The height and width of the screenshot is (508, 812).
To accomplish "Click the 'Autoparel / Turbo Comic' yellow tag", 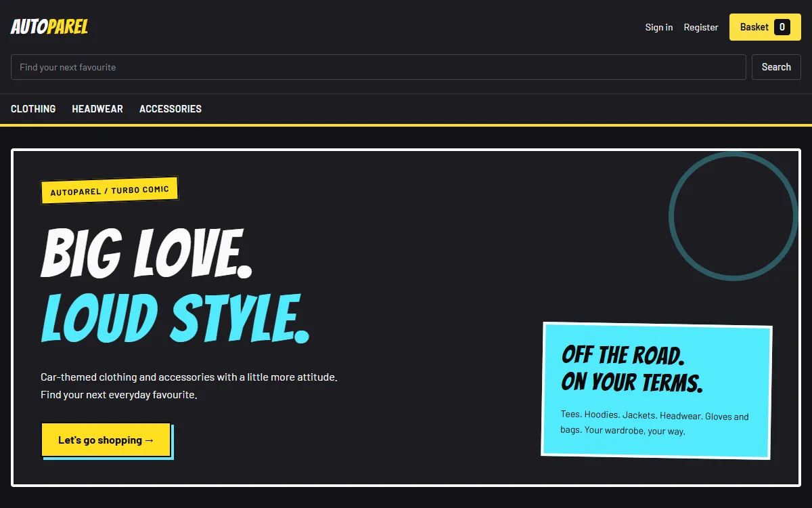I will click(110, 191).
